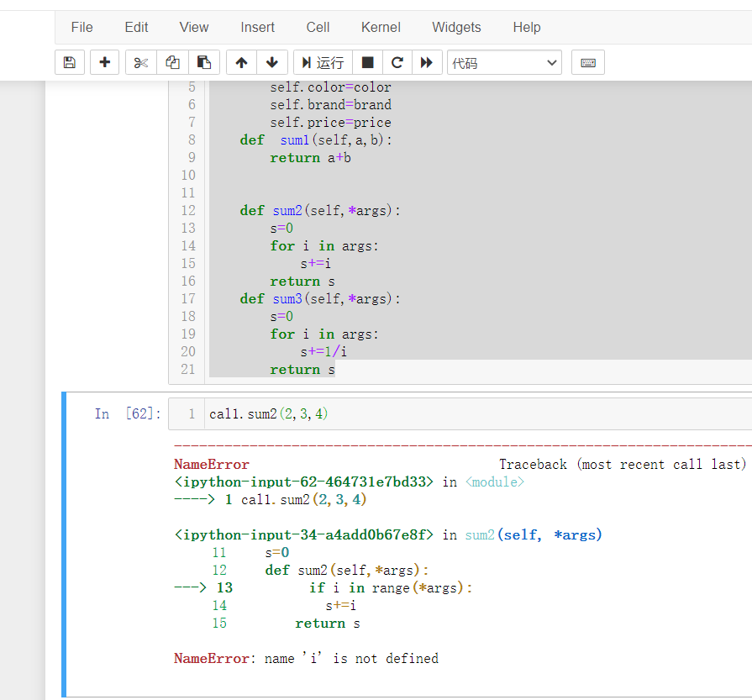Insert a new cell with the plus icon

104,62
